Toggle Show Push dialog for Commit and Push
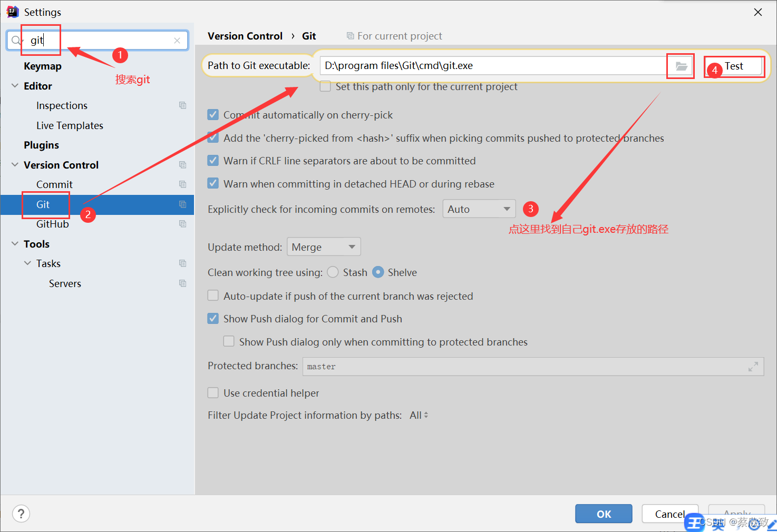The image size is (777, 532). [x=213, y=319]
